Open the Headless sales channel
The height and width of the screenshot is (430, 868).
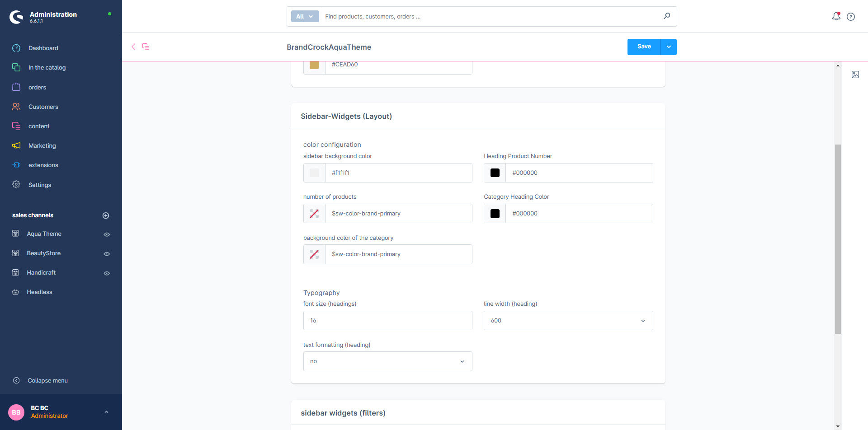click(39, 292)
